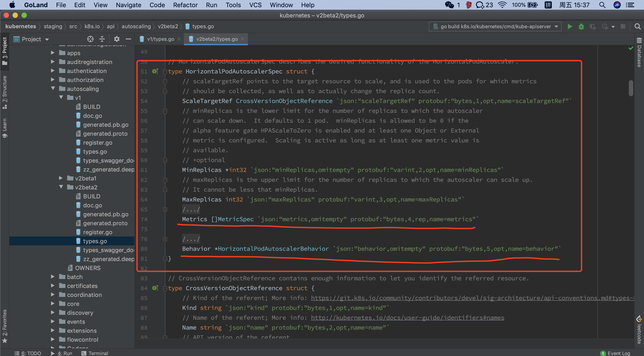This screenshot has width=644, height=356.
Task: Toggle the Structure tool window
Action: (4, 92)
